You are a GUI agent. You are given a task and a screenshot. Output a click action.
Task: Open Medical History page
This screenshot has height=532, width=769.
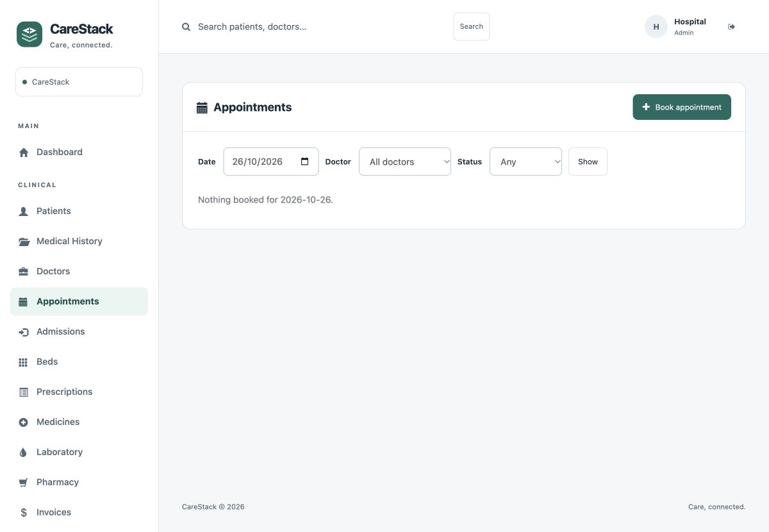click(x=79, y=242)
